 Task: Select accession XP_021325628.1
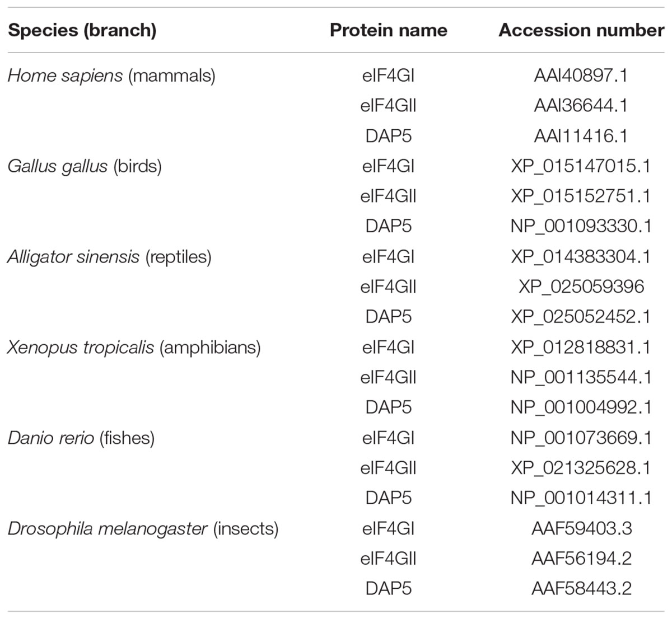pyautogui.click(x=581, y=468)
